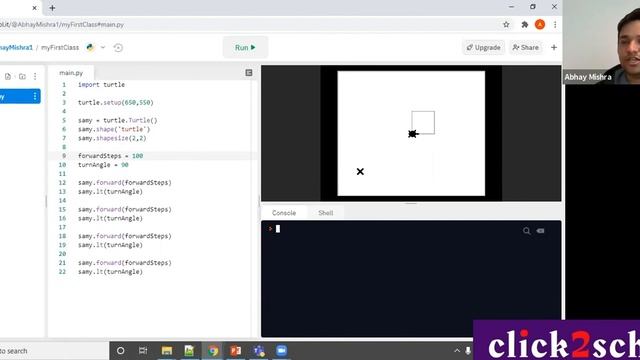Screen dimensions: 640x360
Task: Click Abhay Mishra's video thumbnail
Action: 601,42
